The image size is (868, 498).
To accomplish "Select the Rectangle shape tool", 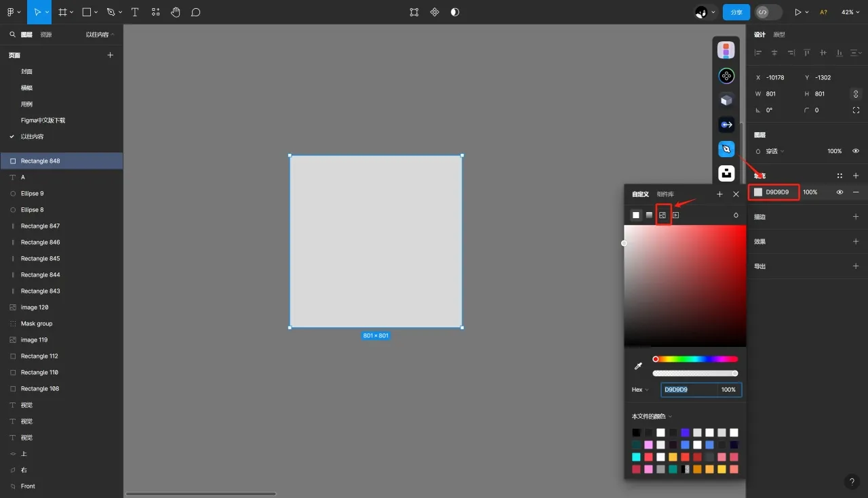I will pyautogui.click(x=87, y=12).
